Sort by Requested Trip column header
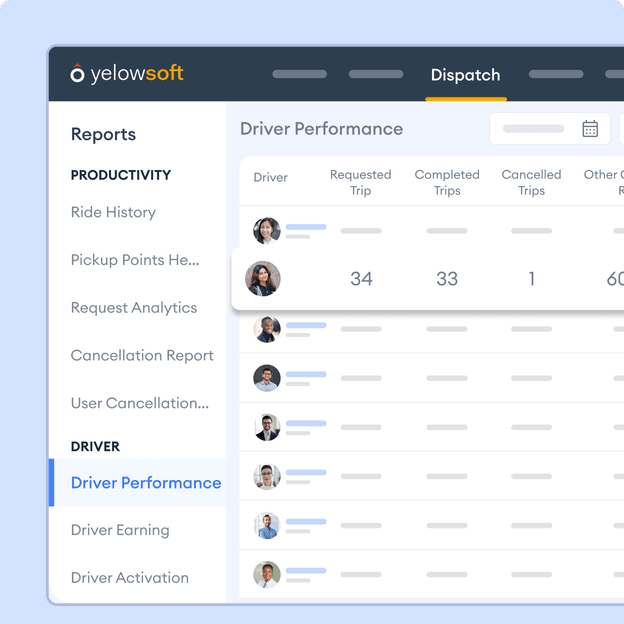The height and width of the screenshot is (624, 624). tap(361, 182)
